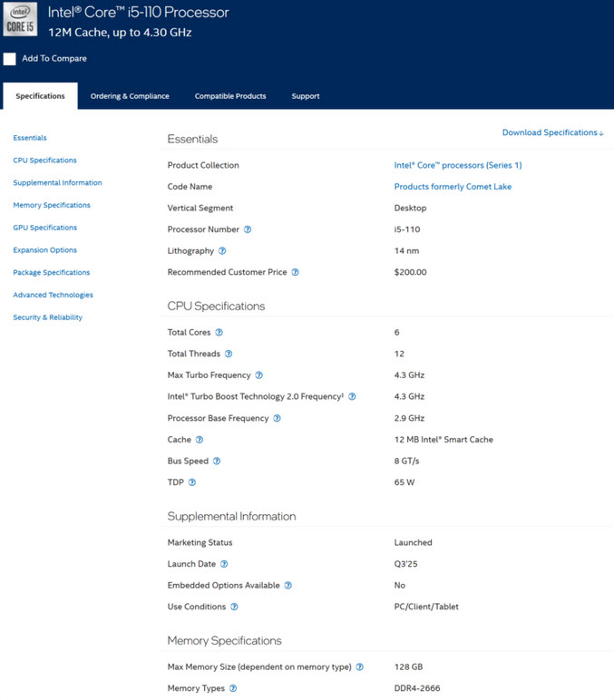The width and height of the screenshot is (614, 700).
Task: Jump to Supplemental Information in sidebar
Action: pyautogui.click(x=58, y=182)
